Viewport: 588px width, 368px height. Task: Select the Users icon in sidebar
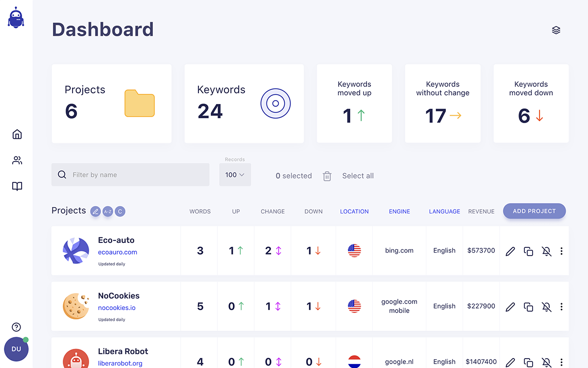pyautogui.click(x=17, y=160)
